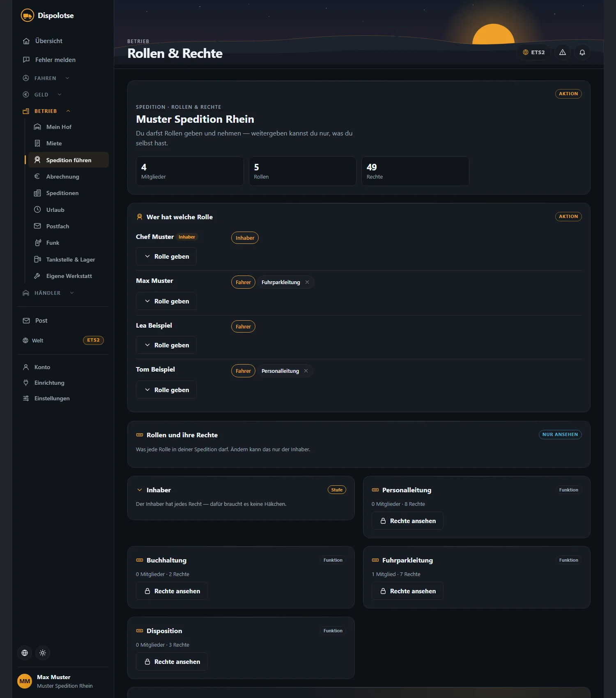Screen dimensions: 616x698
Task: Click Rechte ansehen for Disposition
Action: coord(172,661)
